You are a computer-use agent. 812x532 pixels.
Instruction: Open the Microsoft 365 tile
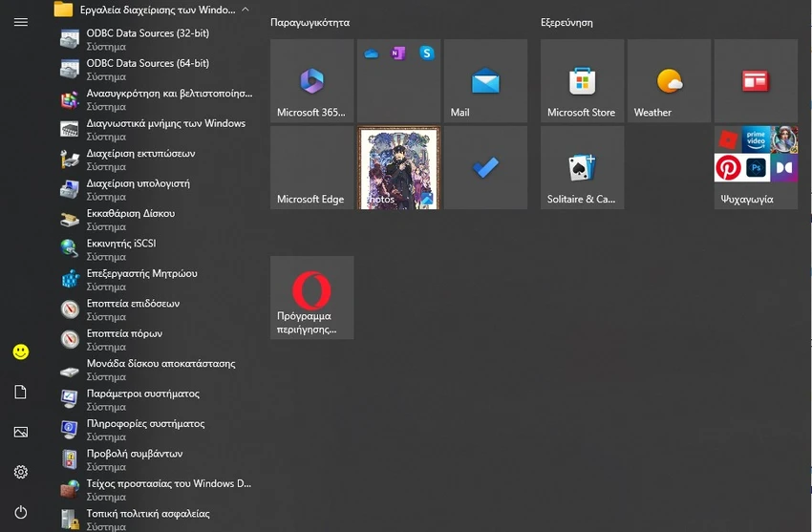point(311,81)
